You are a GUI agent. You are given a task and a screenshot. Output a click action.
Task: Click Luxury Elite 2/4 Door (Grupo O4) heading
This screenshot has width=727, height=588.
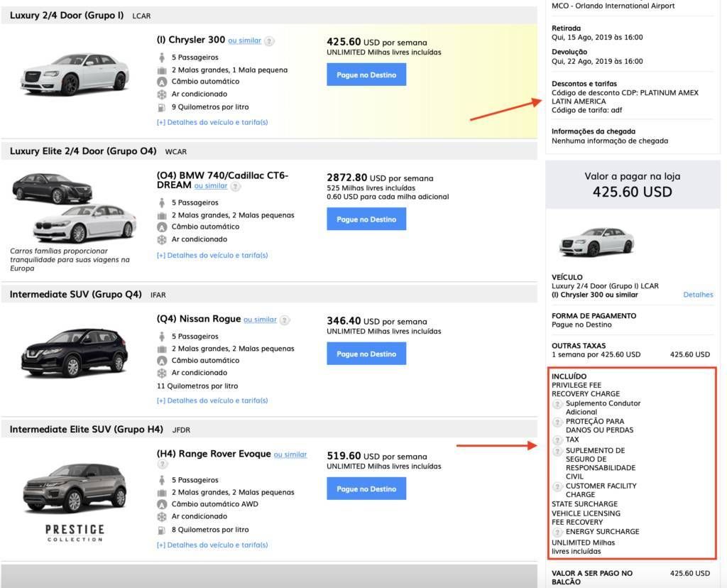pyautogui.click(x=83, y=151)
